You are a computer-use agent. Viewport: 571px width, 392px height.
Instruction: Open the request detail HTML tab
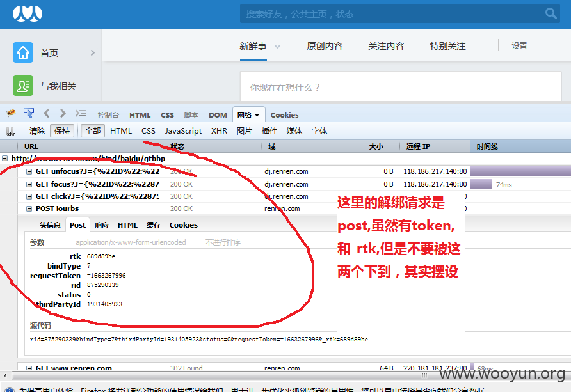(127, 225)
